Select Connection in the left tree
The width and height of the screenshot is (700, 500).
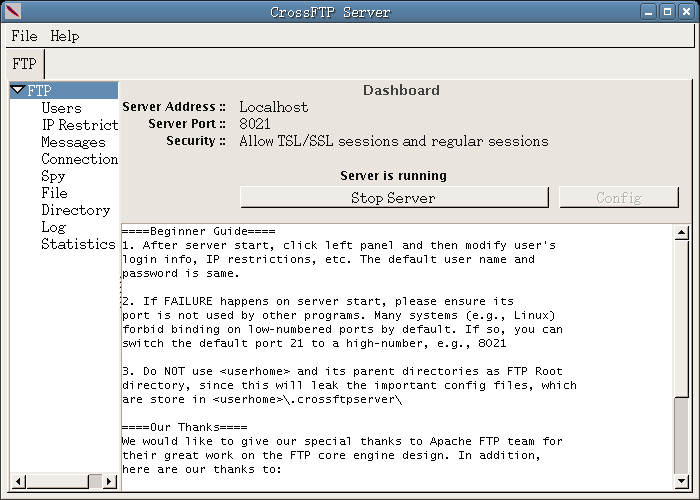79,159
